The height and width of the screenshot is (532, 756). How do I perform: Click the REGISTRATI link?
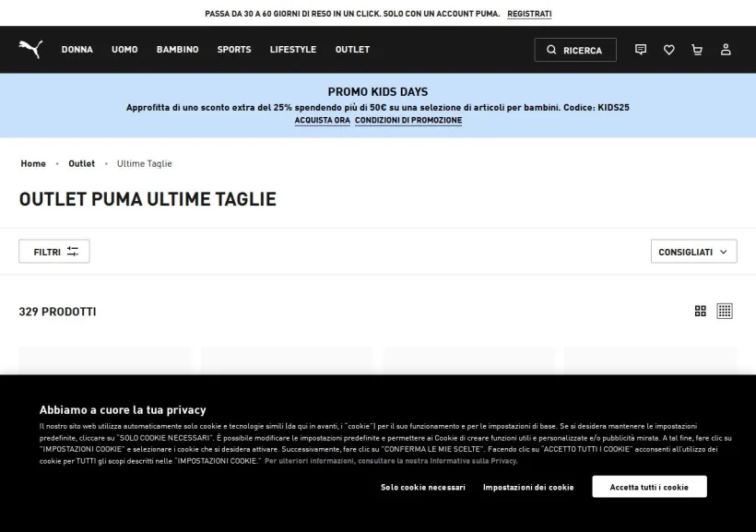[529, 14]
